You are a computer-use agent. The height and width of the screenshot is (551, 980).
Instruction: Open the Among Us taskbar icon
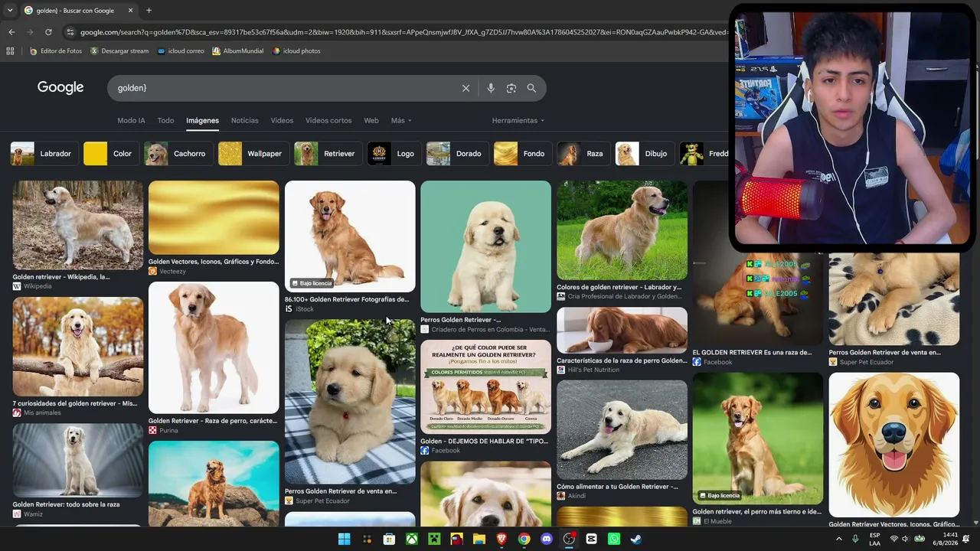point(457,539)
